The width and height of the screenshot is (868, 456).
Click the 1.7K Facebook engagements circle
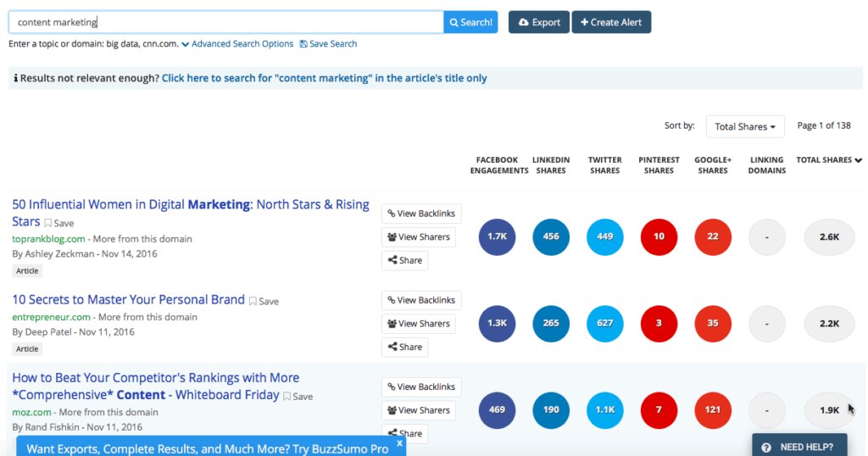pos(497,236)
